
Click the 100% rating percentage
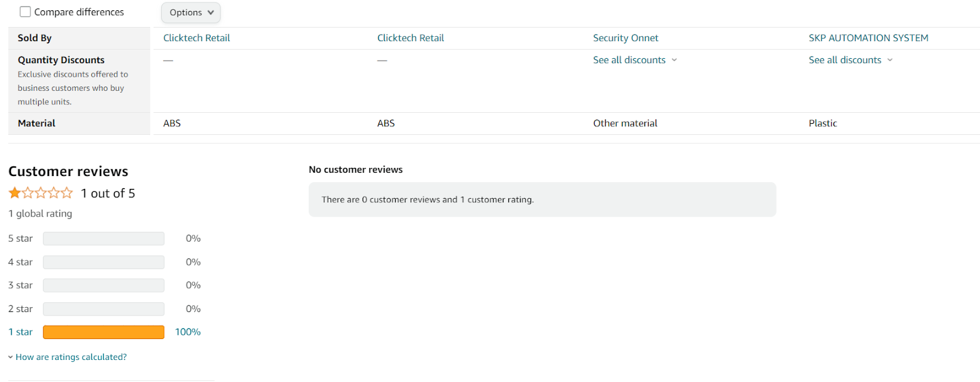click(187, 332)
